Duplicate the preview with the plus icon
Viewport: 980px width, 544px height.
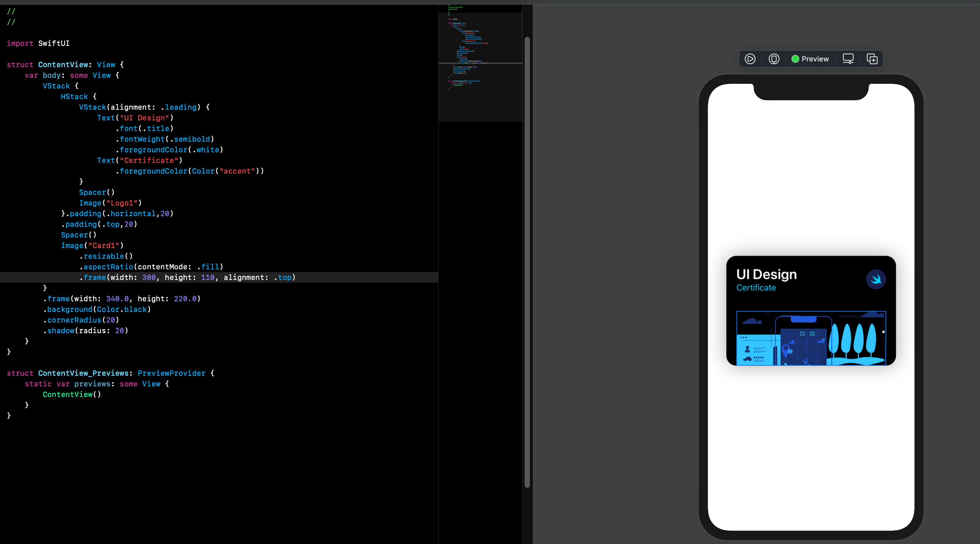pyautogui.click(x=872, y=59)
